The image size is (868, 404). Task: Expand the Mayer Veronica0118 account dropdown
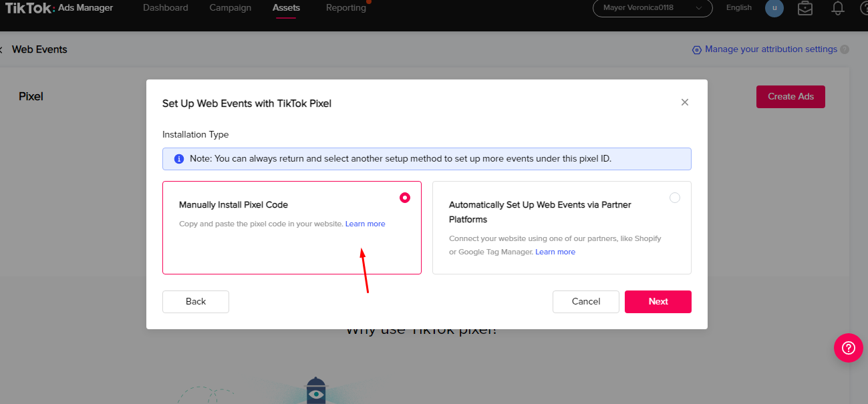[653, 8]
